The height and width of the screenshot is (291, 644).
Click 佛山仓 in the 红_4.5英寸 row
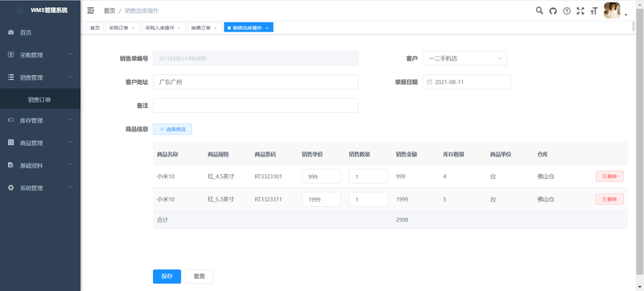click(x=546, y=177)
